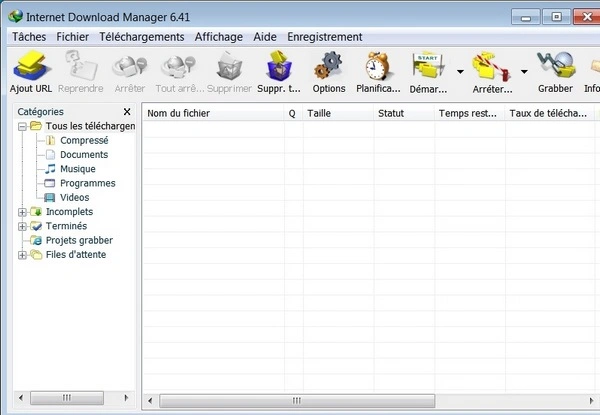Click the Démarrer queue icon
Viewport: 600px width, 415px height.
coord(428,72)
